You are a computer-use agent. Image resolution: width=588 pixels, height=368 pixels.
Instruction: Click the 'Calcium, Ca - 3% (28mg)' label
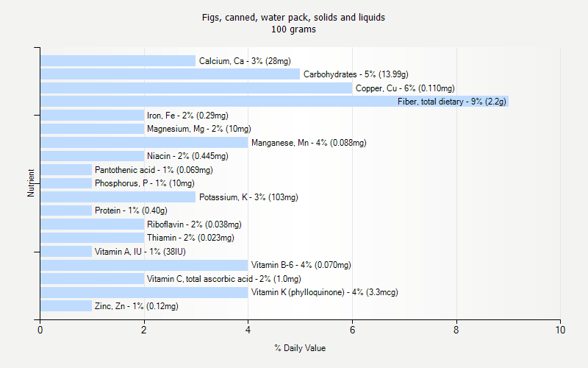[x=245, y=61]
